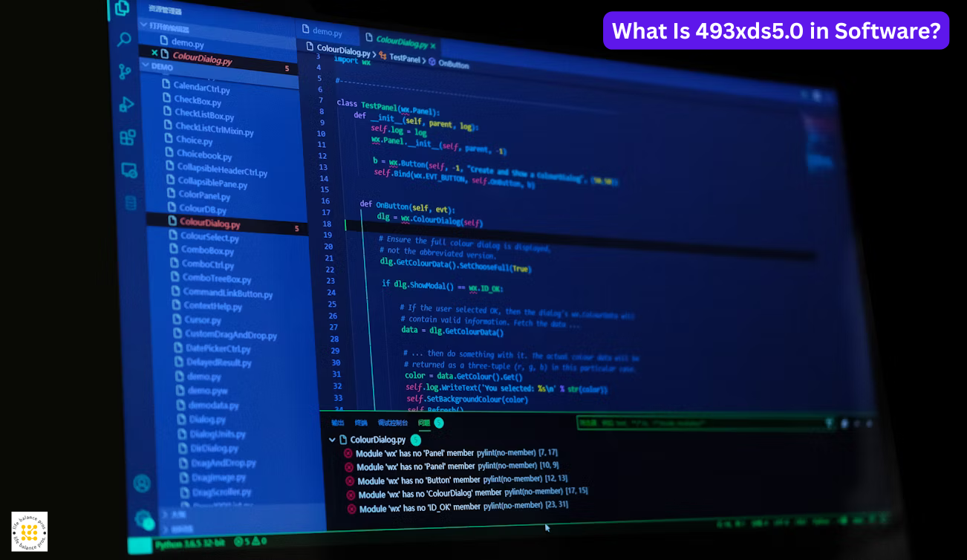967x560 pixels.
Task: Click OnButton in the breadcrumb bar
Action: [453, 64]
